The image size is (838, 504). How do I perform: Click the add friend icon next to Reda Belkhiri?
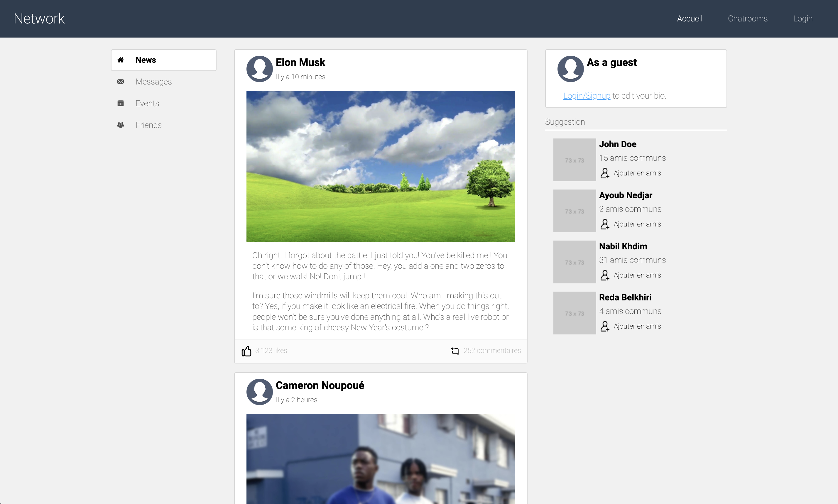[x=605, y=326]
